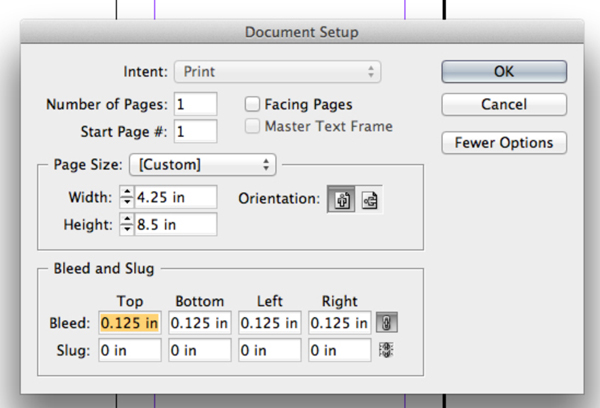
Task: Collapse dialog with Fewer Options
Action: [x=504, y=143]
